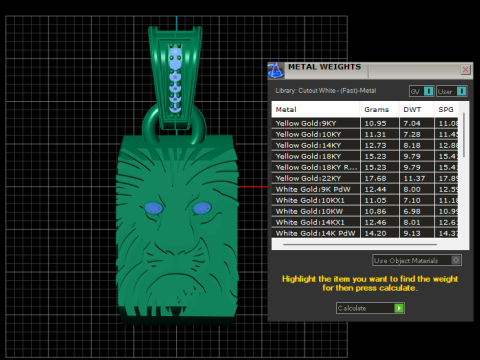Sort by the DWT column header
Image resolution: width=480 pixels, height=360 pixels.
[x=417, y=109]
